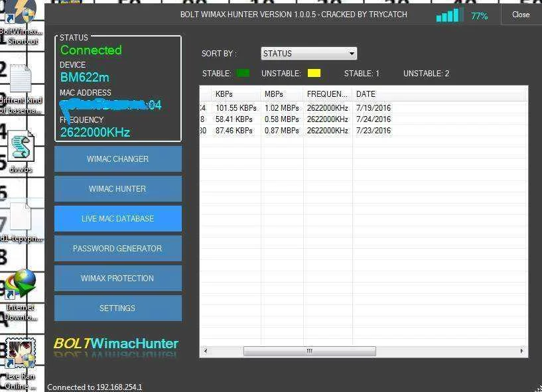Click the diffrent kind of basema... file icon

click(x=21, y=89)
